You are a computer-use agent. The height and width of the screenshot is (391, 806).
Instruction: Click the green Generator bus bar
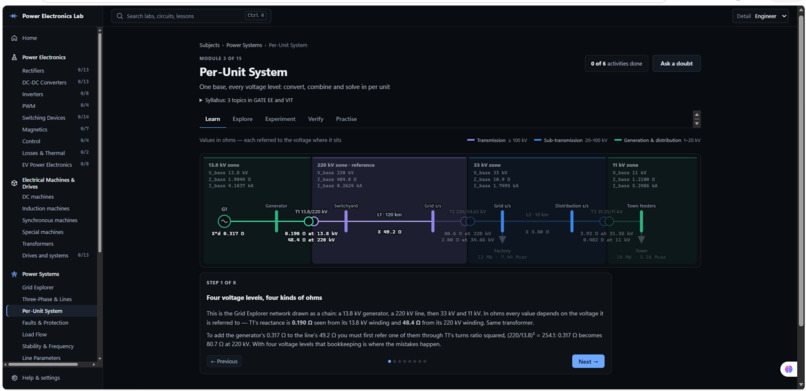pos(277,221)
